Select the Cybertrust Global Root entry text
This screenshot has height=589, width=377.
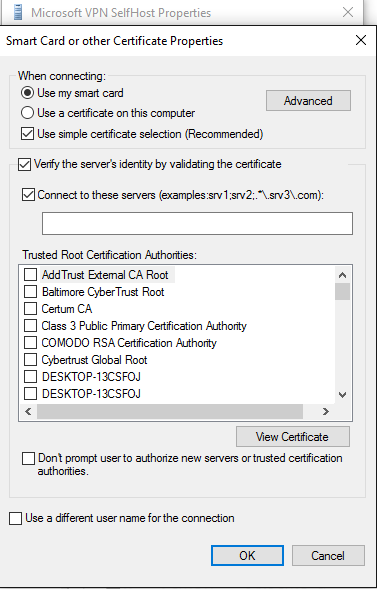94,360
